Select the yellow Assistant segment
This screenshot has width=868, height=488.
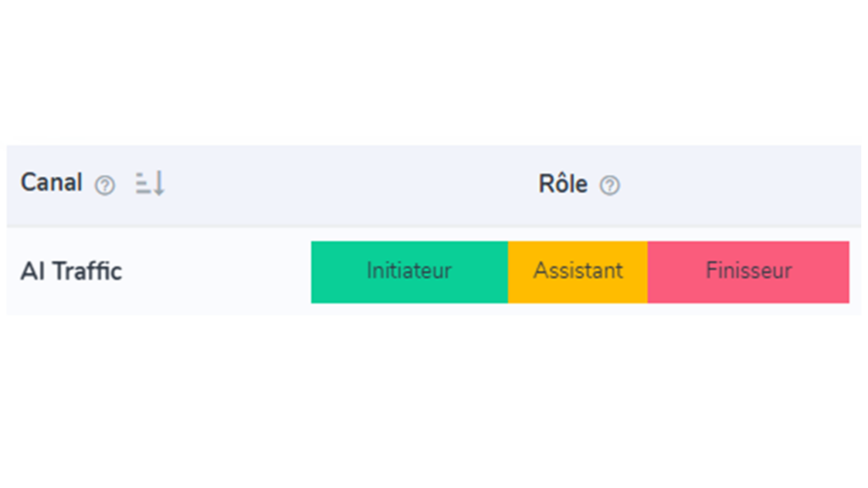578,272
